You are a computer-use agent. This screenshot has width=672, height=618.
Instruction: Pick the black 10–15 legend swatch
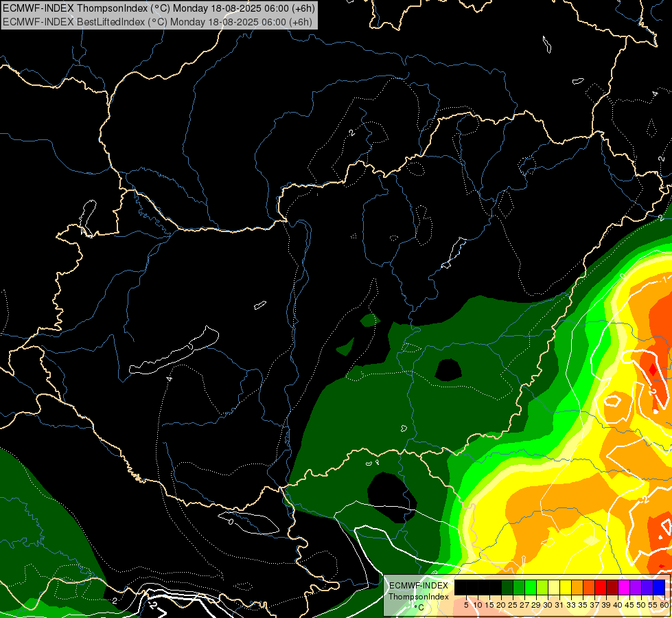coord(483,587)
